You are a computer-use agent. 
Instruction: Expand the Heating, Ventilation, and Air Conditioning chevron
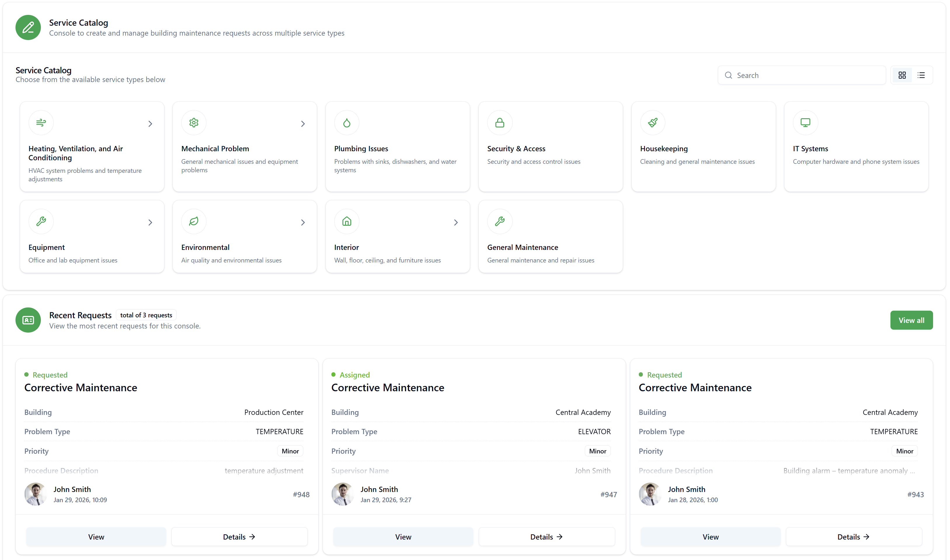[x=150, y=124]
